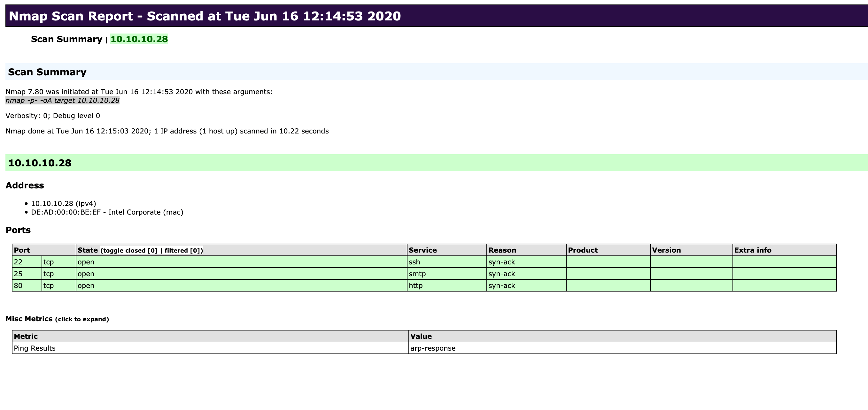Click the Ping Results metric row
Screen dimensions: 868x410
coord(35,348)
